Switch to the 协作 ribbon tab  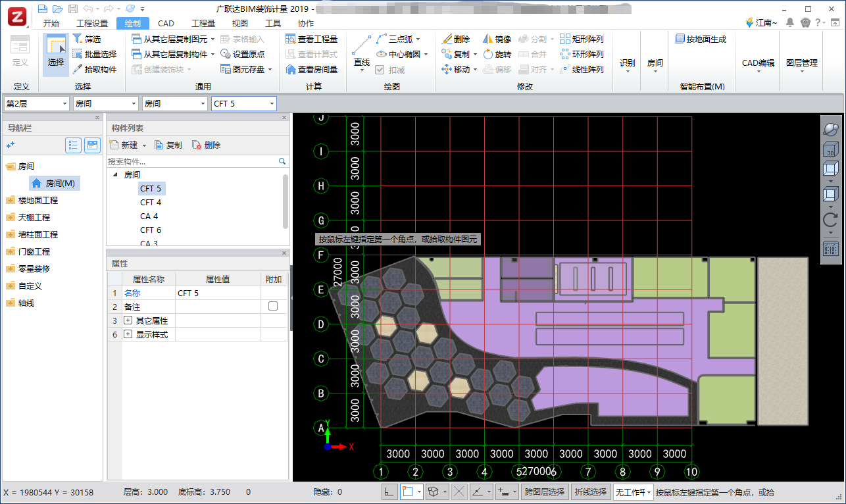306,23
